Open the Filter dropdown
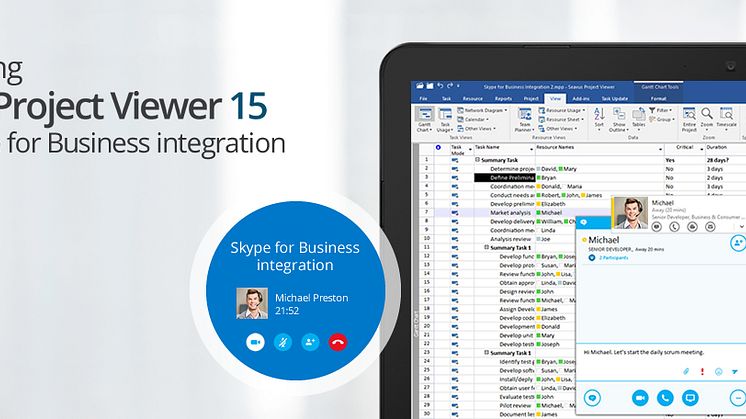Image resolution: width=746 pixels, height=419 pixels. coord(661,110)
